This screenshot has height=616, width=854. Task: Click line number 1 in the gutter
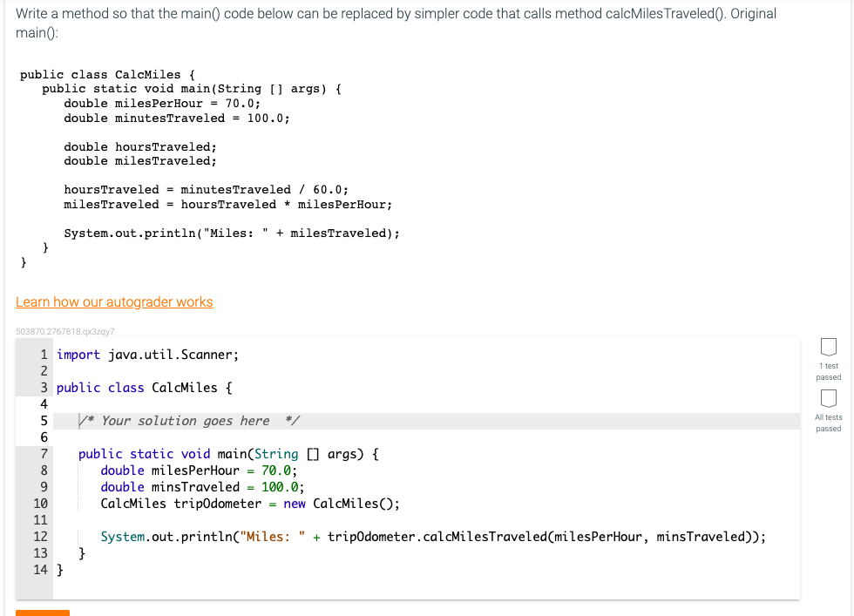(44, 355)
